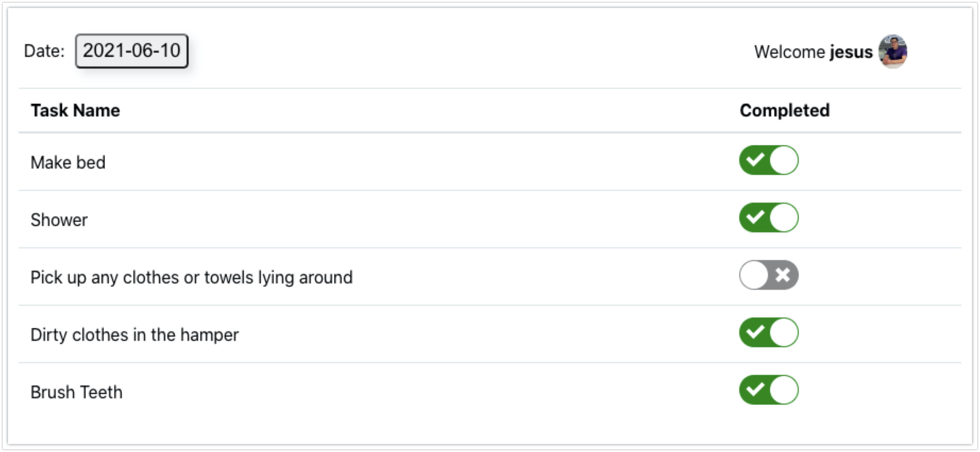Click the white knob of Brush Teeth switch
This screenshot has width=980, height=452.
coord(784,390)
